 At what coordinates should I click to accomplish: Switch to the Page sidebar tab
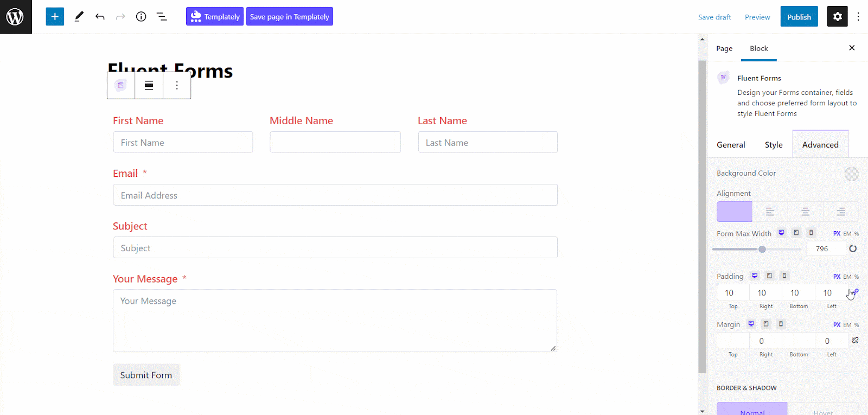[724, 48]
